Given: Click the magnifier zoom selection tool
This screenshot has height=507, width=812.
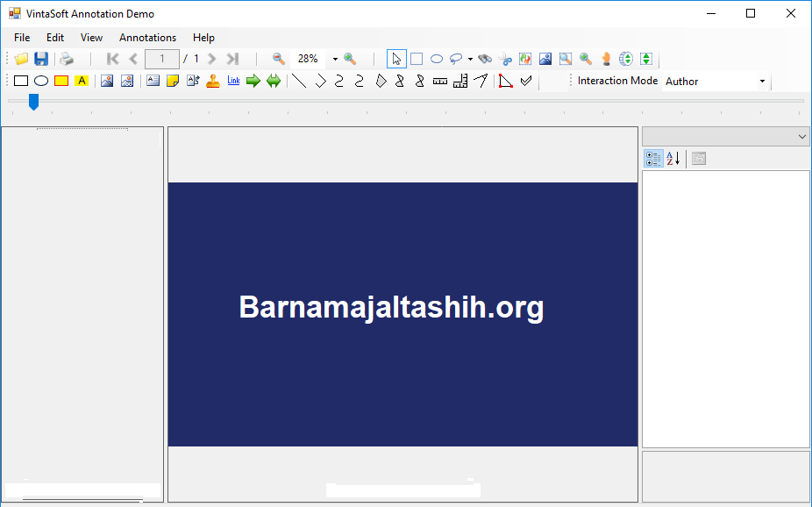Looking at the screenshot, I should pos(566,59).
